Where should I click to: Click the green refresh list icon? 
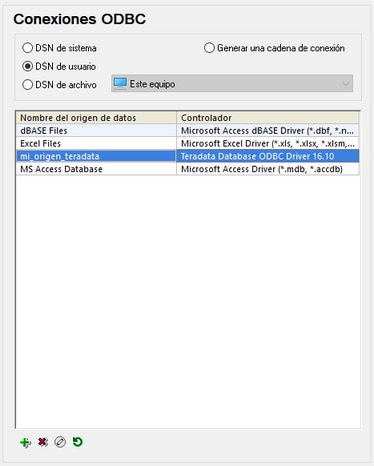(x=78, y=442)
